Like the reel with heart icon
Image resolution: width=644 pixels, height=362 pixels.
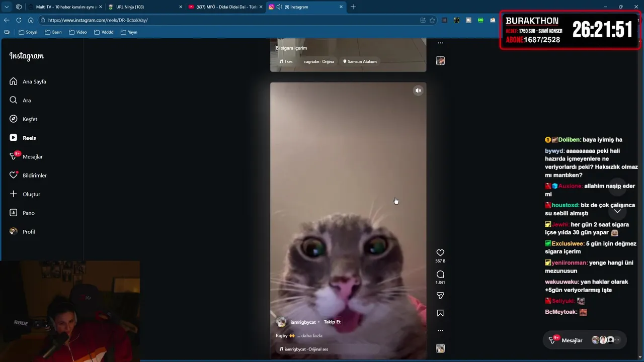point(440,253)
